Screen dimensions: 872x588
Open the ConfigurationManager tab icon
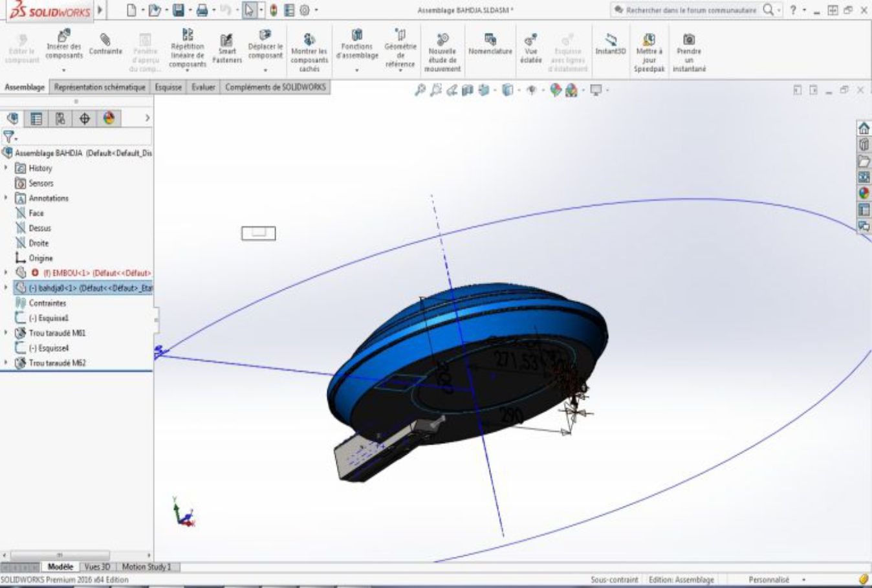(x=60, y=118)
